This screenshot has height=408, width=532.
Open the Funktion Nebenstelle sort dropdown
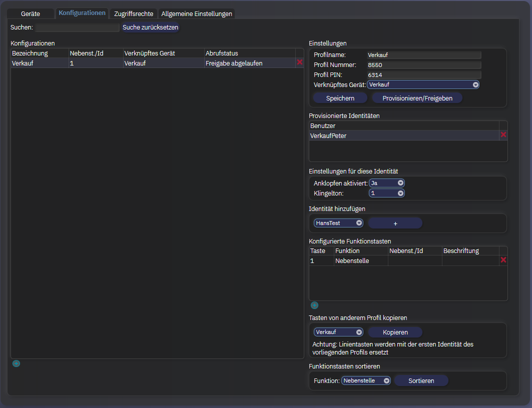(366, 380)
